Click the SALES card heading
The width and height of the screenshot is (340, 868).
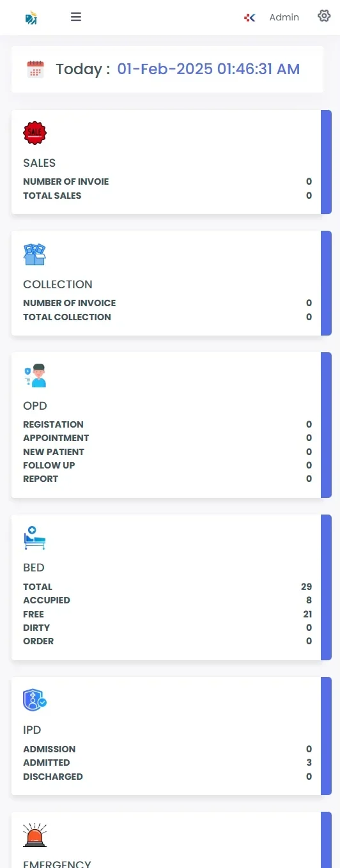(x=40, y=163)
